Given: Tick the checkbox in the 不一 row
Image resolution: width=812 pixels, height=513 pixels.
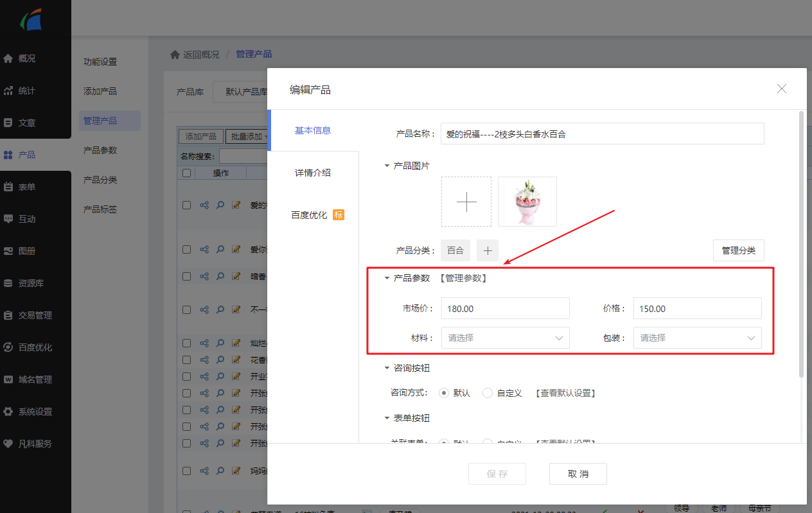Looking at the screenshot, I should [x=187, y=309].
